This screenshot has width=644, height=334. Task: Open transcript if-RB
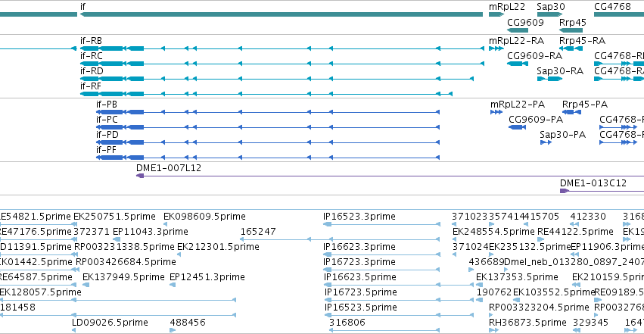coord(91,41)
